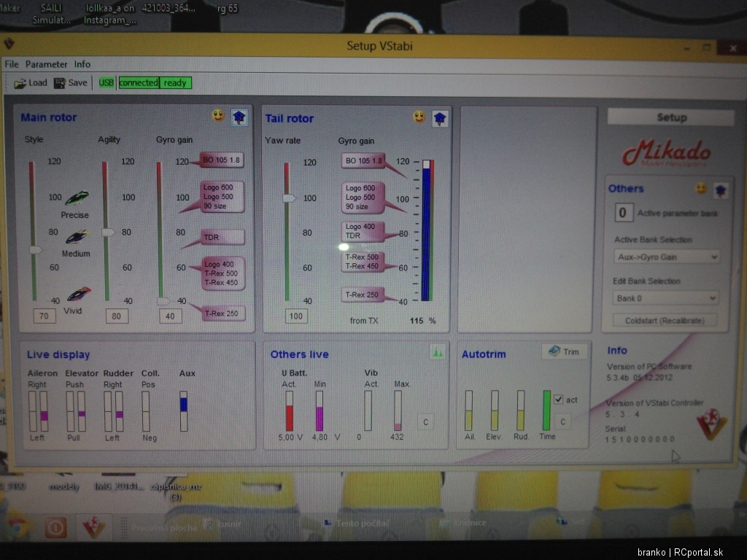Image resolution: width=747 pixels, height=560 pixels.
Task: Click the Precise style helicopter icon
Action: [x=77, y=198]
